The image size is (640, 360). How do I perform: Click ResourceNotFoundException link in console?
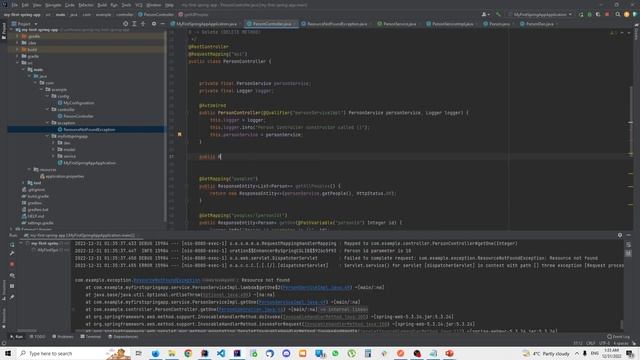tap(167, 280)
